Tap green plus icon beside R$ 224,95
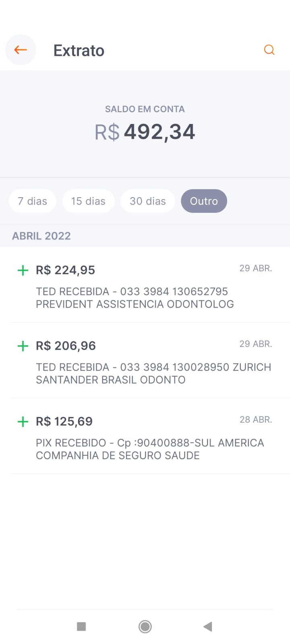 coord(23,270)
